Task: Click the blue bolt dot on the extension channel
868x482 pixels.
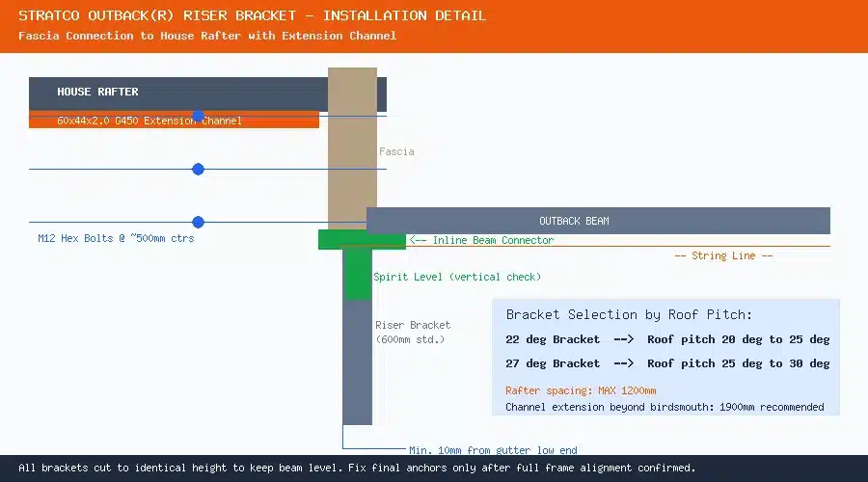Action: [x=198, y=116]
